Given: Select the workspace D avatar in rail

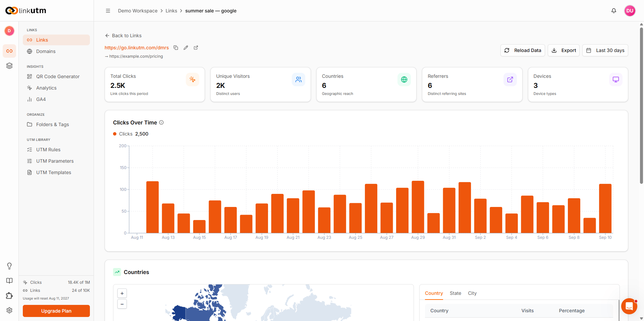Looking at the screenshot, I should click(9, 31).
